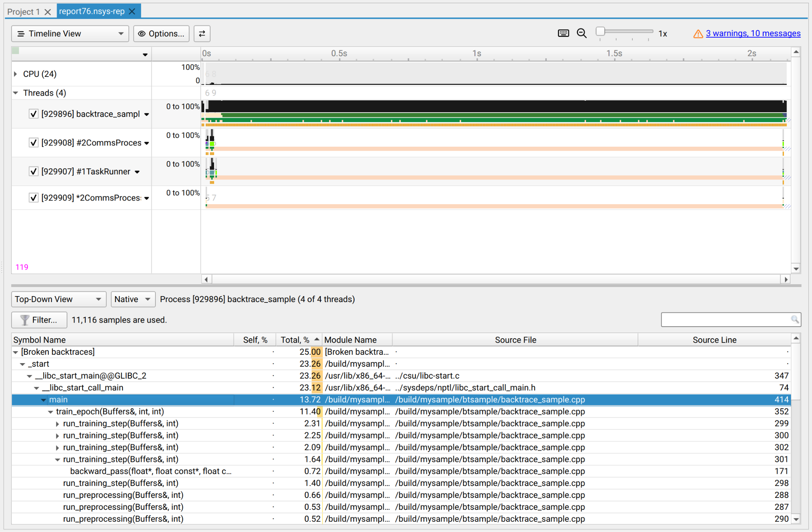Close the Project 1 tab
The width and height of the screenshot is (812, 532).
pos(48,12)
